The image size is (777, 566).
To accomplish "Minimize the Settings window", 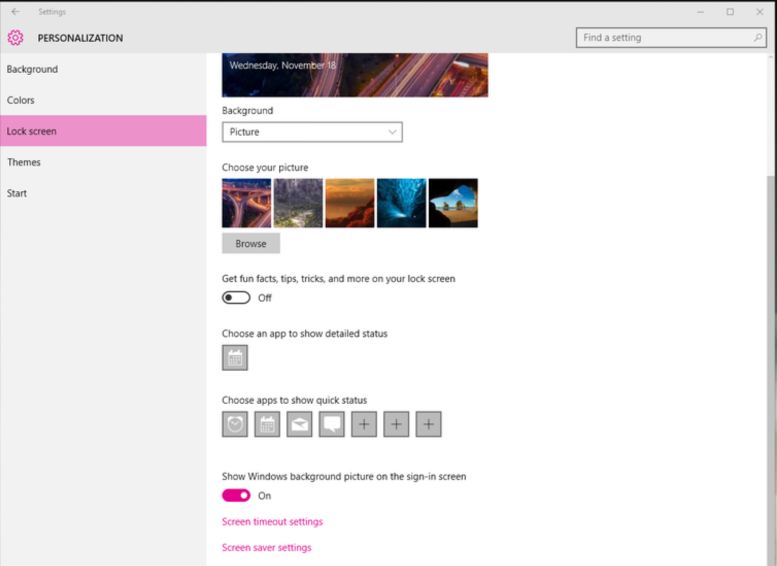I will (700, 11).
